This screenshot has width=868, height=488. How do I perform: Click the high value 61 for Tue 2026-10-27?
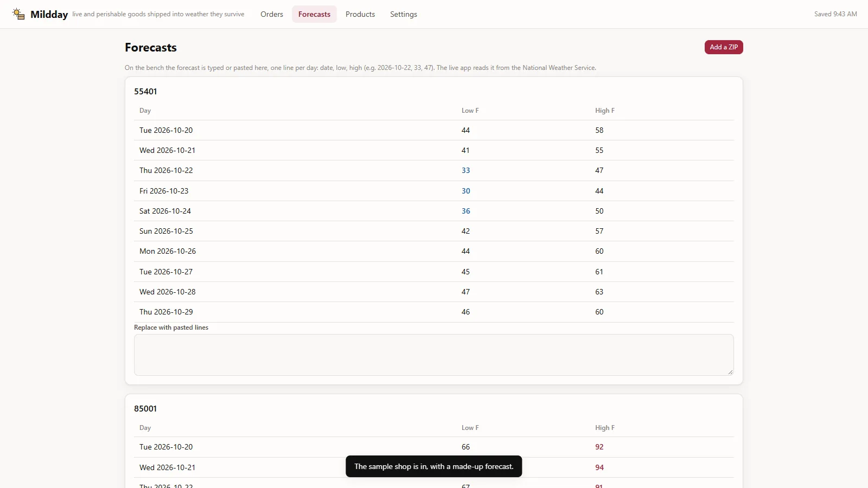pos(599,272)
